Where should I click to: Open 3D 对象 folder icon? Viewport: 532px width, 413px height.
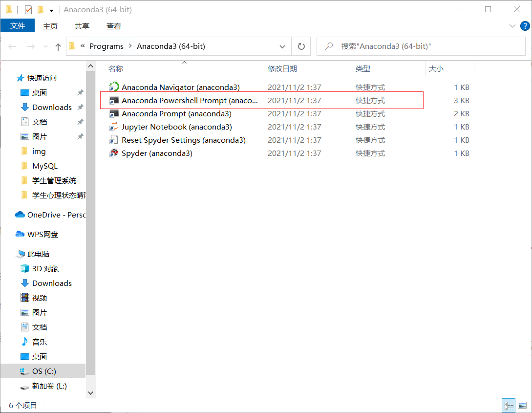click(x=25, y=268)
